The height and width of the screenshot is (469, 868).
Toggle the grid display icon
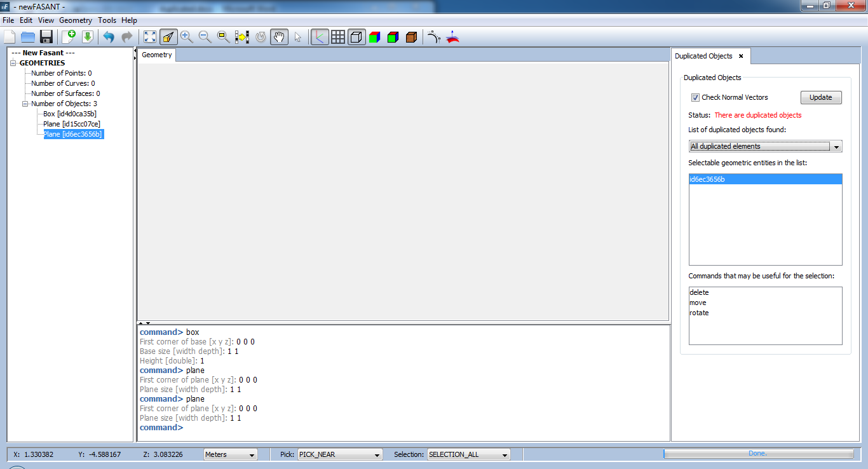pyautogui.click(x=338, y=37)
